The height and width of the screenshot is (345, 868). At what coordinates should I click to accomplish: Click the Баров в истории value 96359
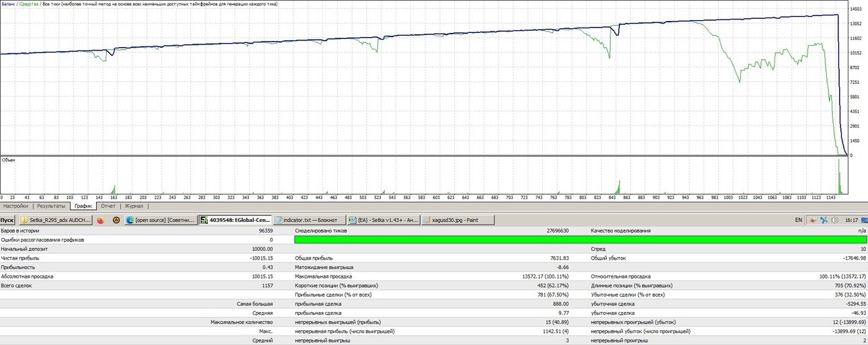[x=265, y=231]
